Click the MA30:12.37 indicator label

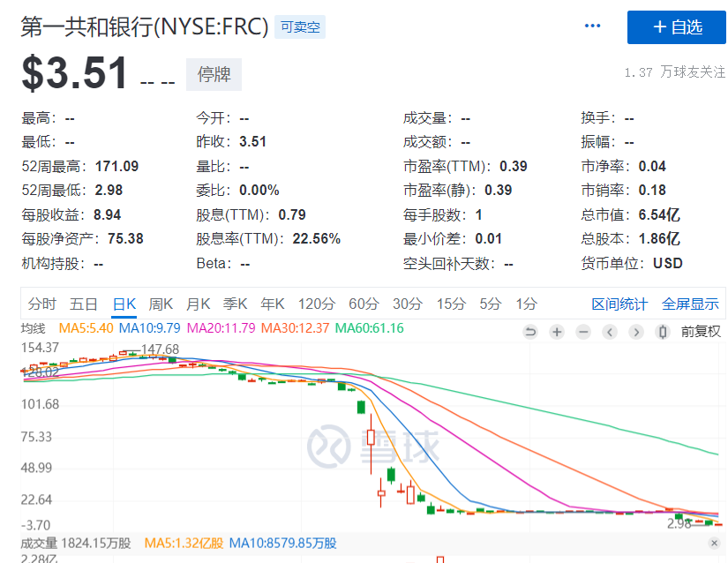coord(295,328)
